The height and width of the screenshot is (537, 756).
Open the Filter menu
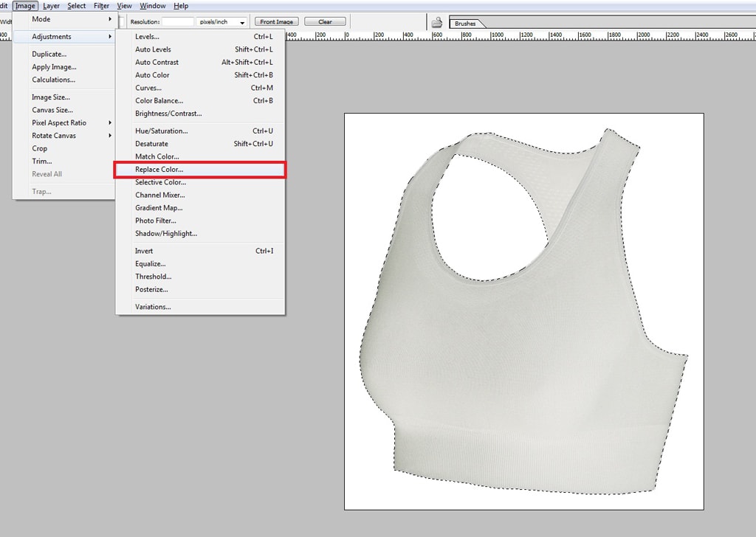(x=101, y=6)
